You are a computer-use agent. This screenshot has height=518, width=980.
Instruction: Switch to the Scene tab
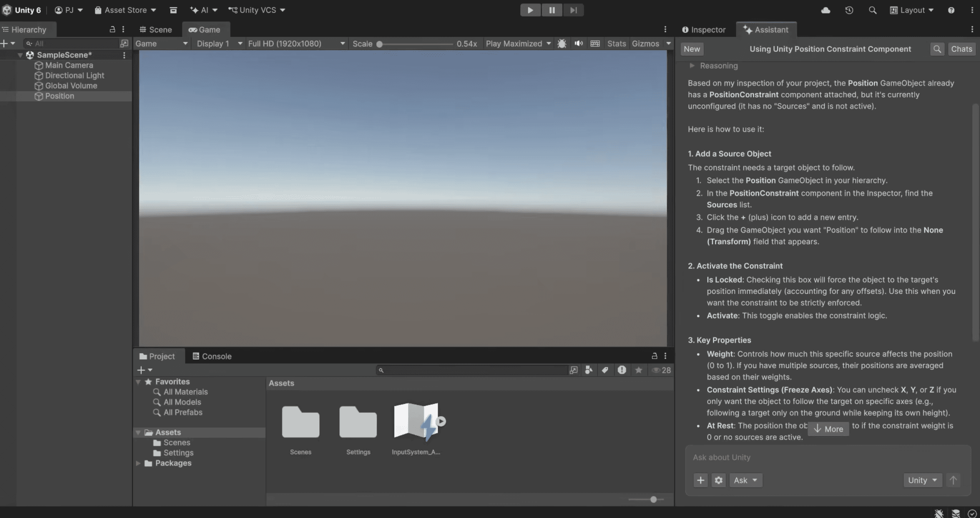(155, 30)
